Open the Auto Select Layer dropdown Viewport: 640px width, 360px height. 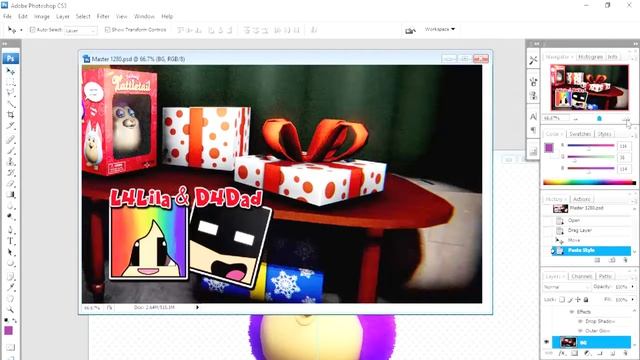(x=81, y=31)
